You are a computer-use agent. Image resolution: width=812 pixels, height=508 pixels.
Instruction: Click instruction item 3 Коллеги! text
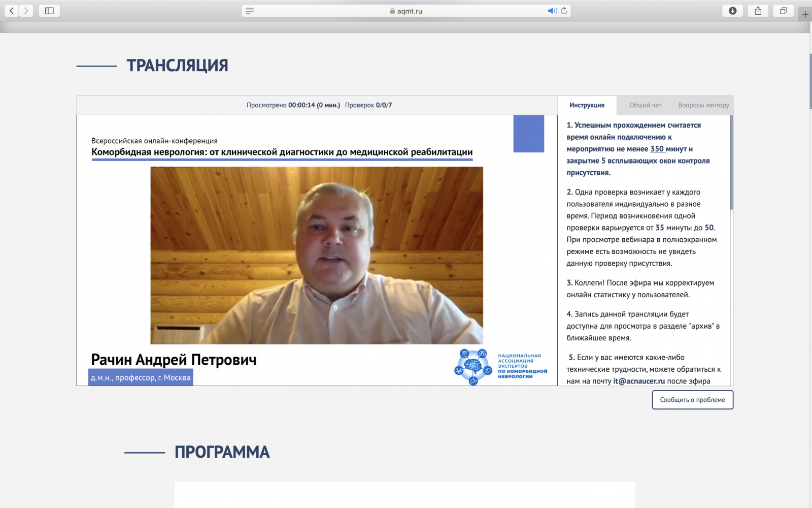tap(640, 289)
